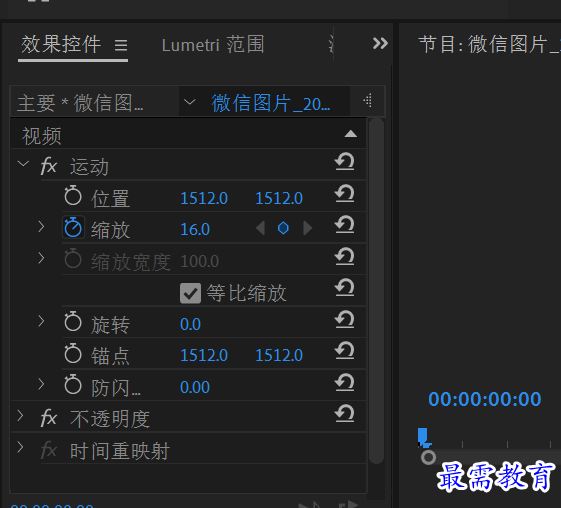This screenshot has width=561, height=508.
Task: Expand the 防闪 filter property
Action: tap(42, 384)
